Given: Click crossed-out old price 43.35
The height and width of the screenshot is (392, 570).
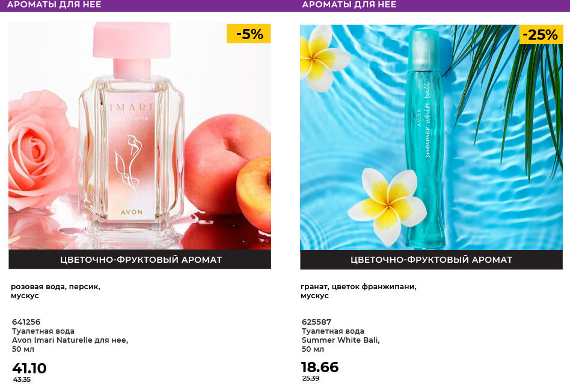Looking at the screenshot, I should pos(22,379).
